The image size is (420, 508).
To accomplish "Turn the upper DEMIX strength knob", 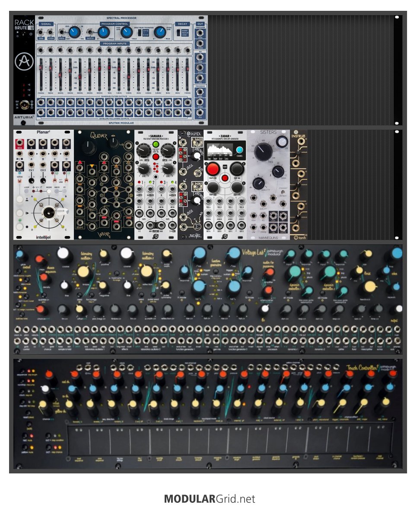I will (196, 156).
